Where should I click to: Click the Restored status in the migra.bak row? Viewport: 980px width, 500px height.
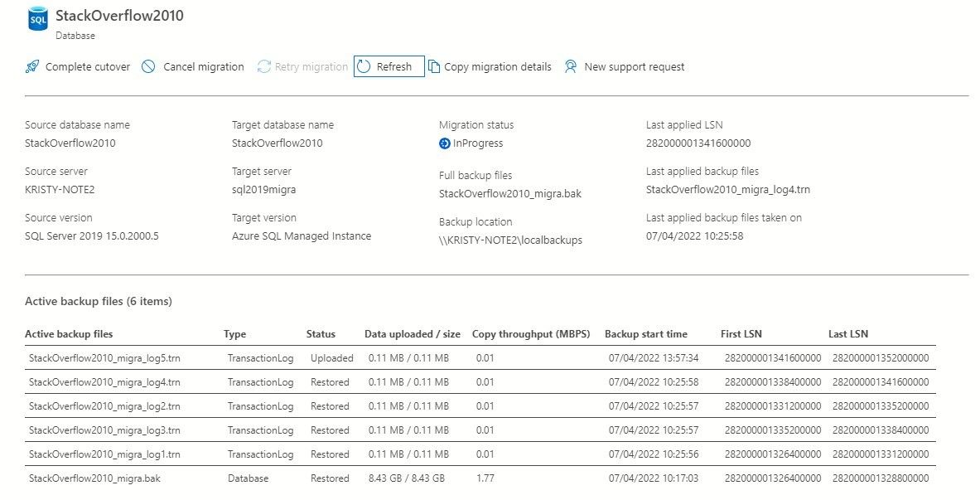pos(330,478)
